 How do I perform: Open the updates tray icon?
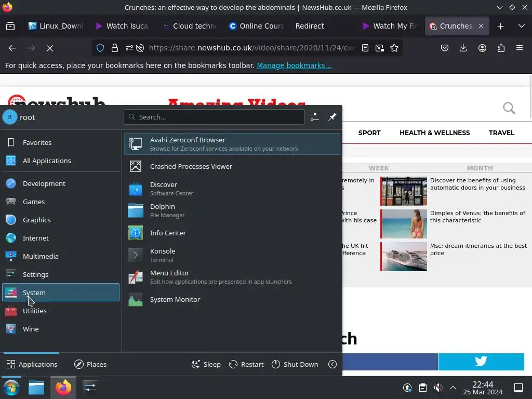(407, 388)
